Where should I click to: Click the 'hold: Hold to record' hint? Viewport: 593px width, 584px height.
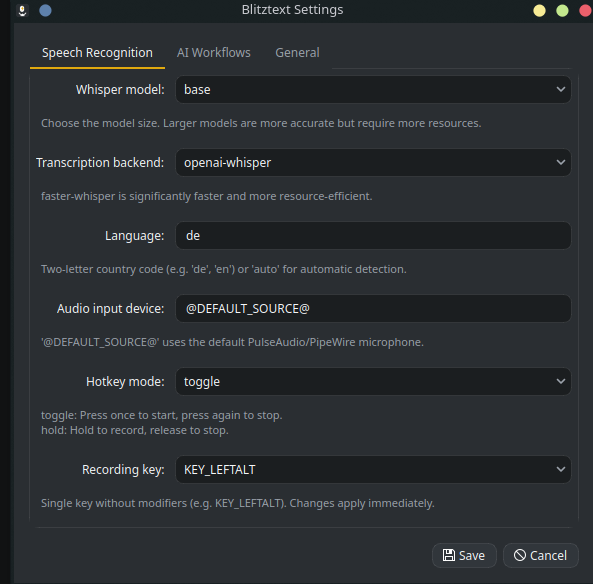(135, 430)
